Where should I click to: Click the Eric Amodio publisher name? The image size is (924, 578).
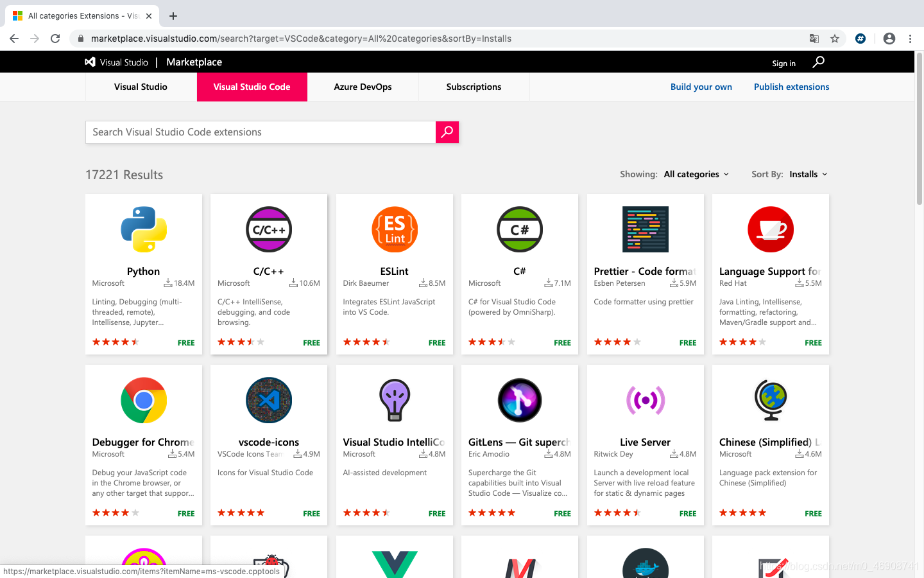[489, 454]
